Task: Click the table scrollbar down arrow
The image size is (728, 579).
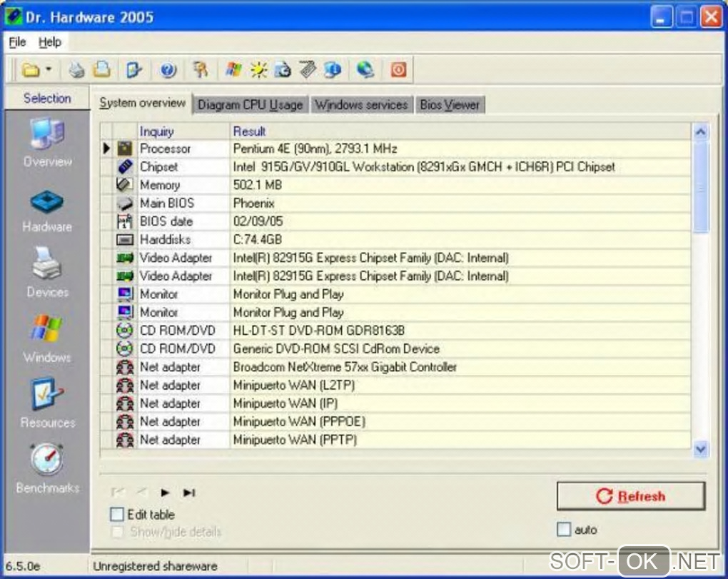Action: pos(701,449)
